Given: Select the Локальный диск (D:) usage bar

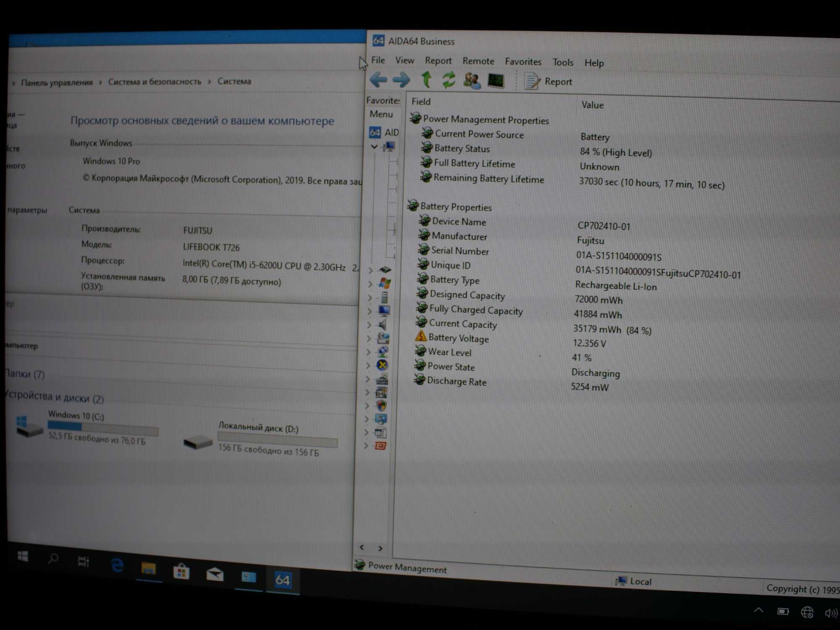Looking at the screenshot, I should pyautogui.click(x=278, y=439).
